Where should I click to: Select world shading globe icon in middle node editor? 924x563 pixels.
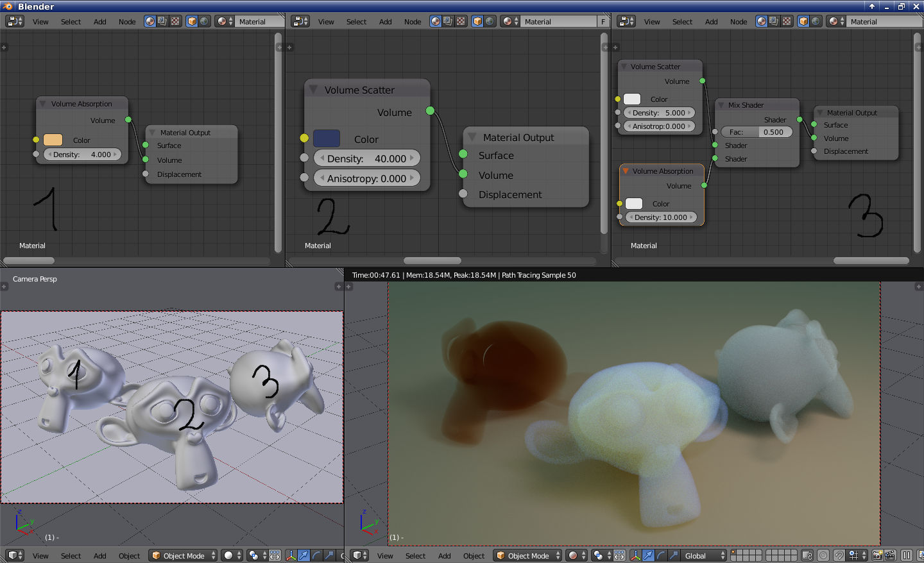pyautogui.click(x=490, y=21)
